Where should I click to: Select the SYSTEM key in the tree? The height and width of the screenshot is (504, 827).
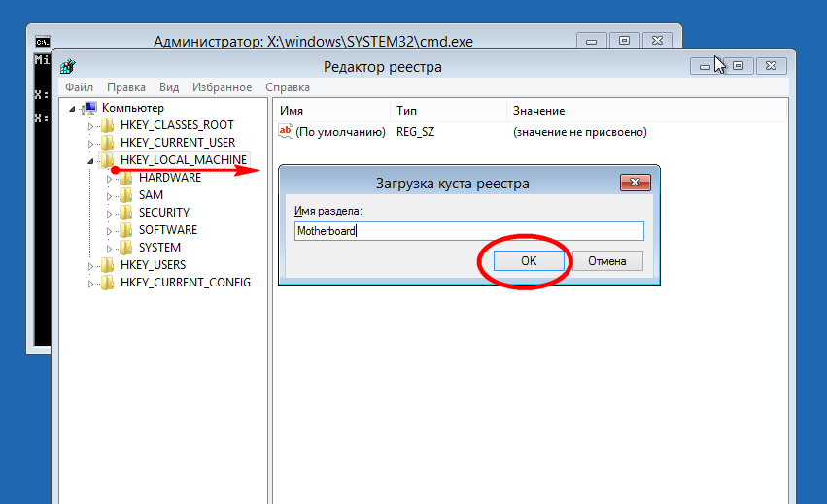point(159,248)
